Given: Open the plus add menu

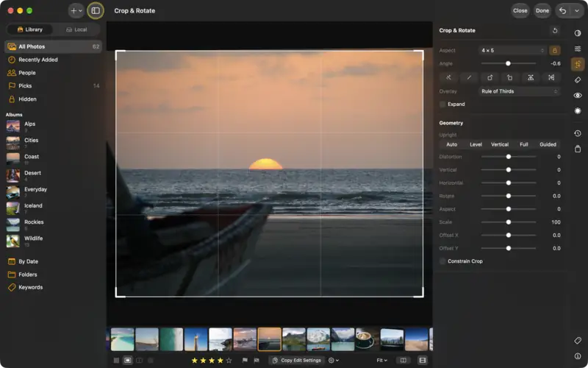Looking at the screenshot, I should tap(76, 10).
